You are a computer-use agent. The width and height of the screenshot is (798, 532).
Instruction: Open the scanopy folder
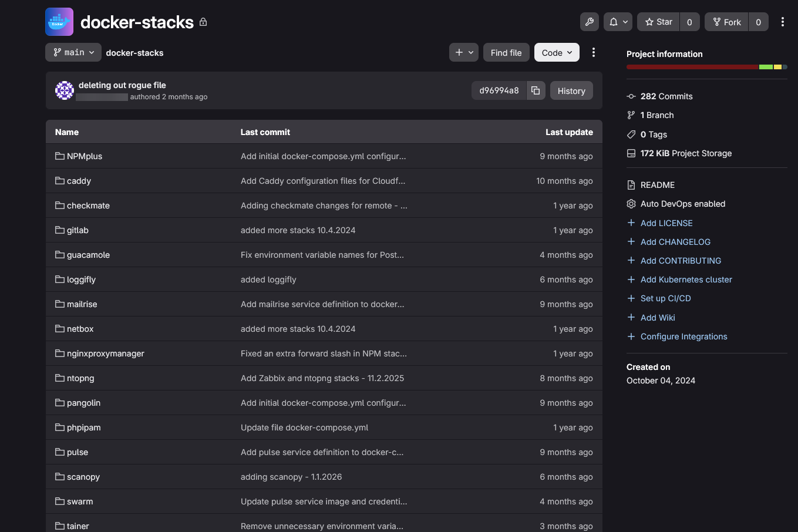point(83,477)
